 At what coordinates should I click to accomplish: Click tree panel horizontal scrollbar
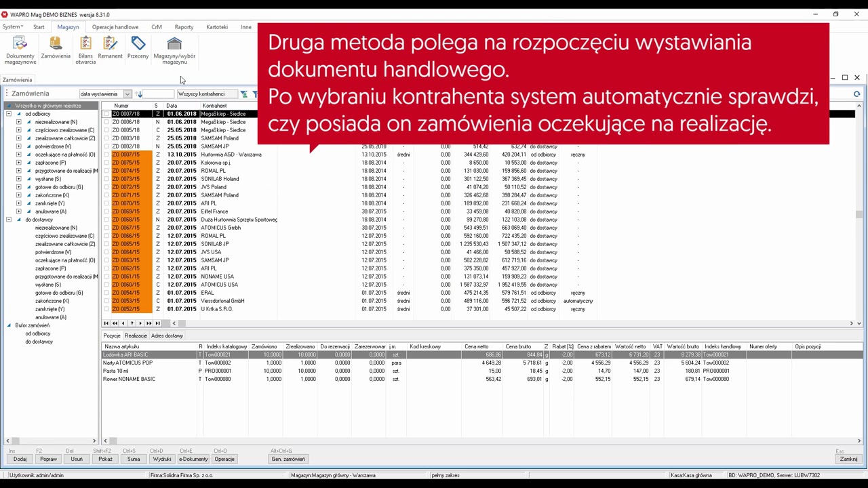click(51, 441)
